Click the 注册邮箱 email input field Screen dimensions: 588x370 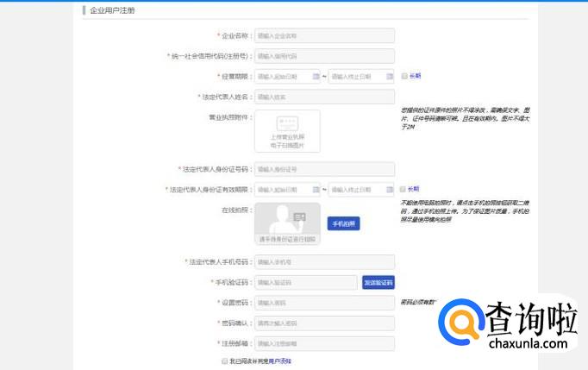pyautogui.click(x=324, y=344)
